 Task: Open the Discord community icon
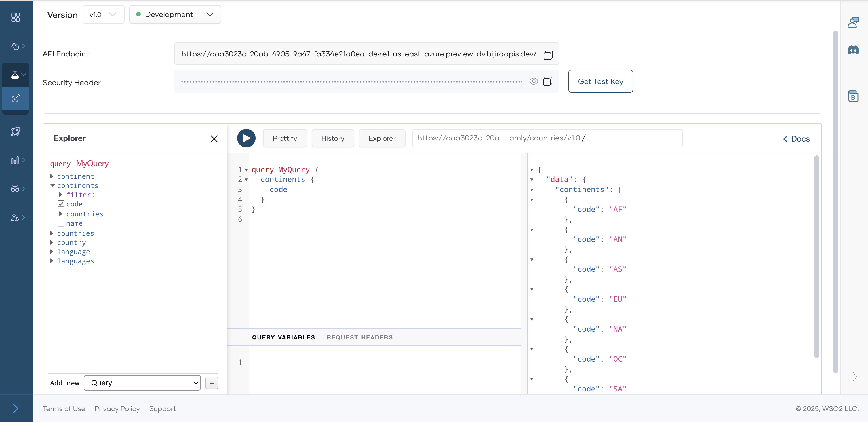pyautogui.click(x=853, y=50)
